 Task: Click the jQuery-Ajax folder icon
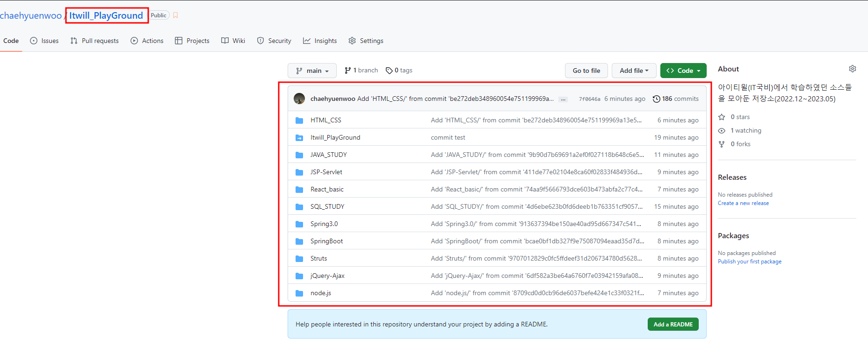coord(299,276)
